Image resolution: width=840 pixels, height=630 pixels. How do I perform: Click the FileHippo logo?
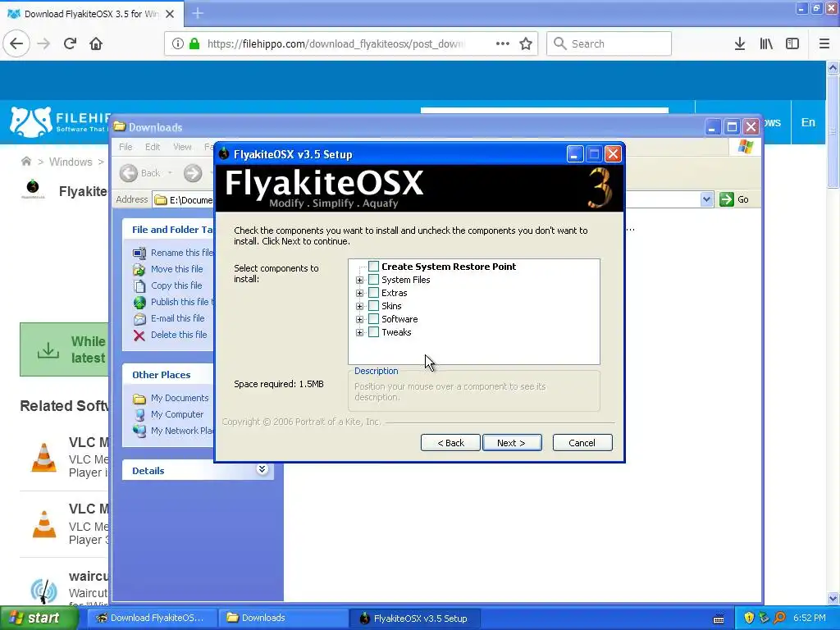click(59, 122)
